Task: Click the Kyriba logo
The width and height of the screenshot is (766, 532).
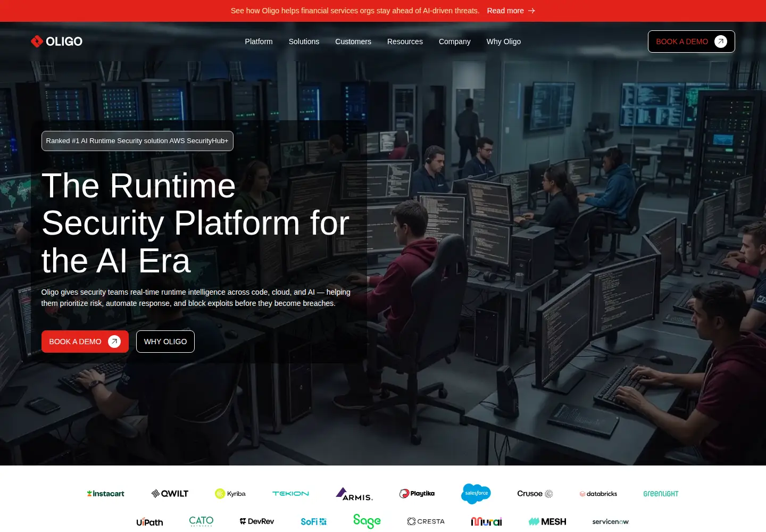Action: coord(230,494)
